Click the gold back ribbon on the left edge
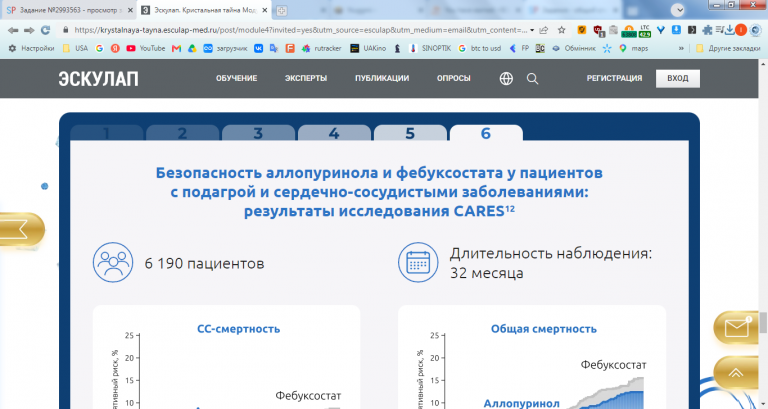This screenshot has width=768, height=409. coord(22,229)
